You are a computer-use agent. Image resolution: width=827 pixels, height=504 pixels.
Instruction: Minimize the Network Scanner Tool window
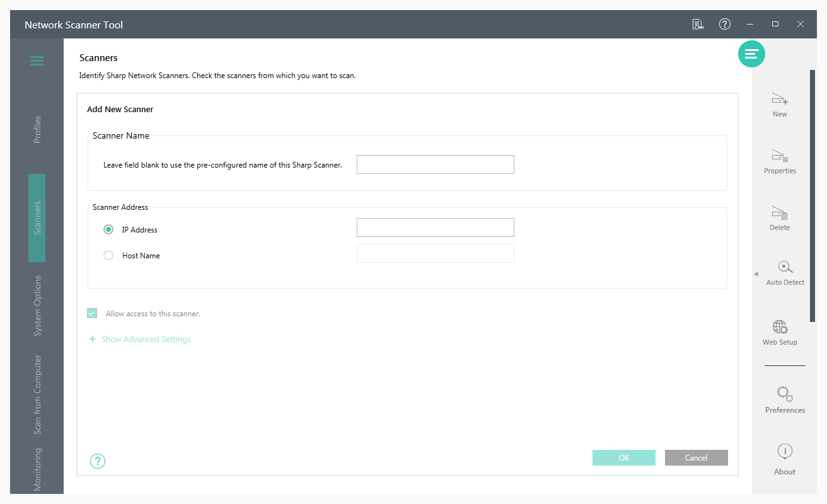(x=750, y=25)
